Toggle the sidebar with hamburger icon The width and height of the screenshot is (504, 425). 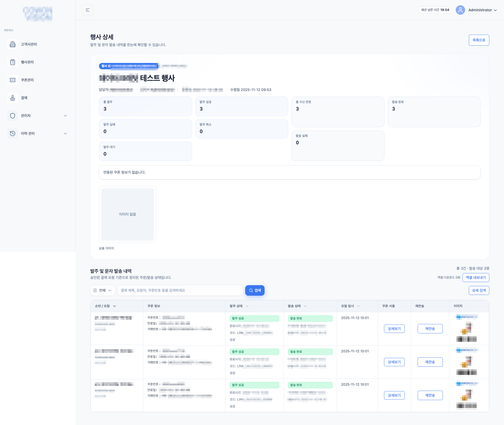[88, 10]
